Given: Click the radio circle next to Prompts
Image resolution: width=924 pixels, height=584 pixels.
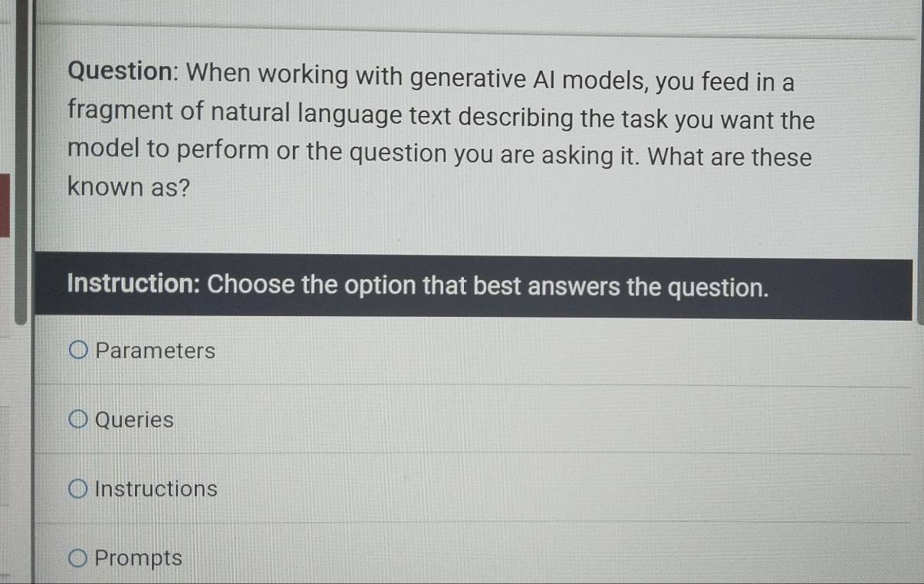Looking at the screenshot, I should coord(77,558).
